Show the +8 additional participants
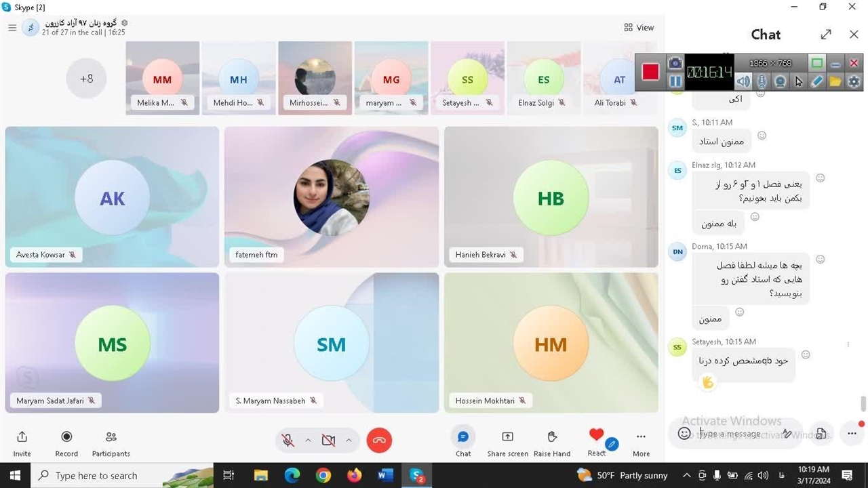The image size is (868, 488). click(86, 79)
